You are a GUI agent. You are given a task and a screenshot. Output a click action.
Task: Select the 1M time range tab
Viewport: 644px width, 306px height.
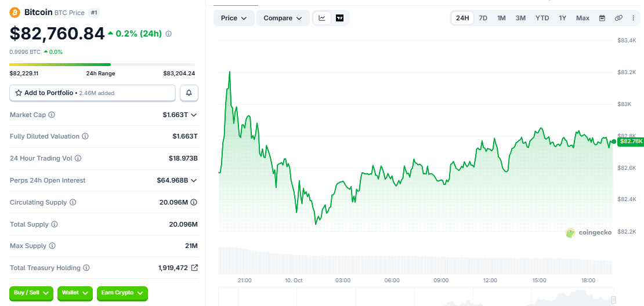point(501,18)
